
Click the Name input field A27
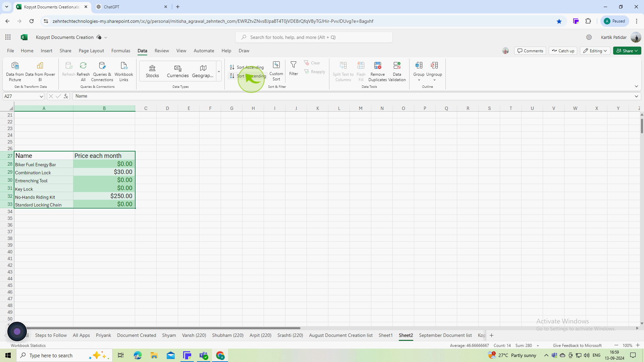(x=44, y=156)
